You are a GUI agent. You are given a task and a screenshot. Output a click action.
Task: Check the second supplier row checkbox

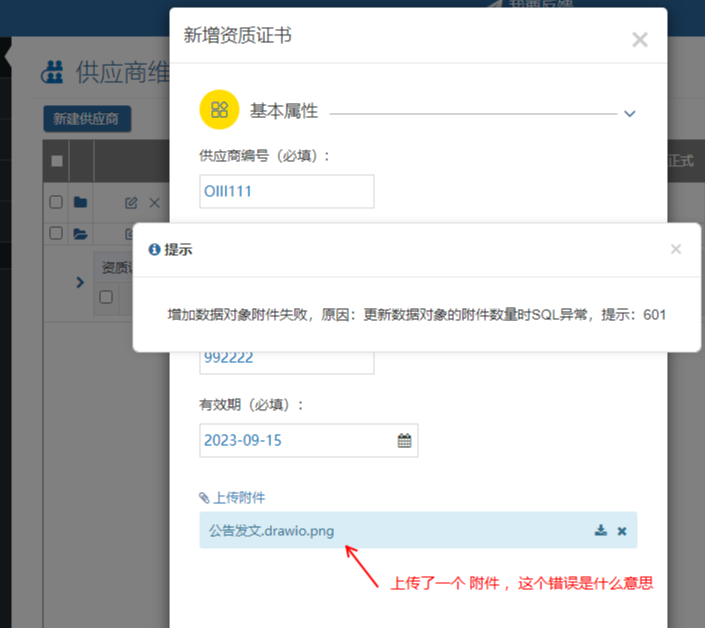tap(57, 234)
